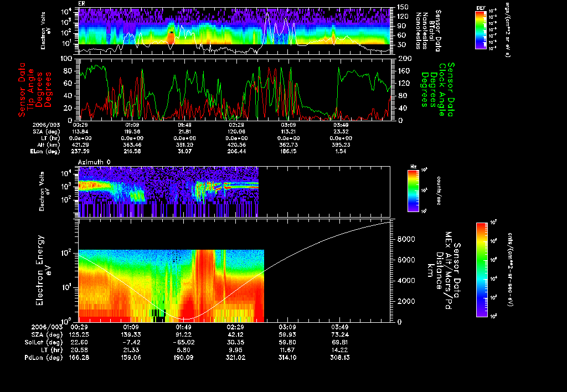Click the DEF color scale bar

pyautogui.click(x=481, y=30)
